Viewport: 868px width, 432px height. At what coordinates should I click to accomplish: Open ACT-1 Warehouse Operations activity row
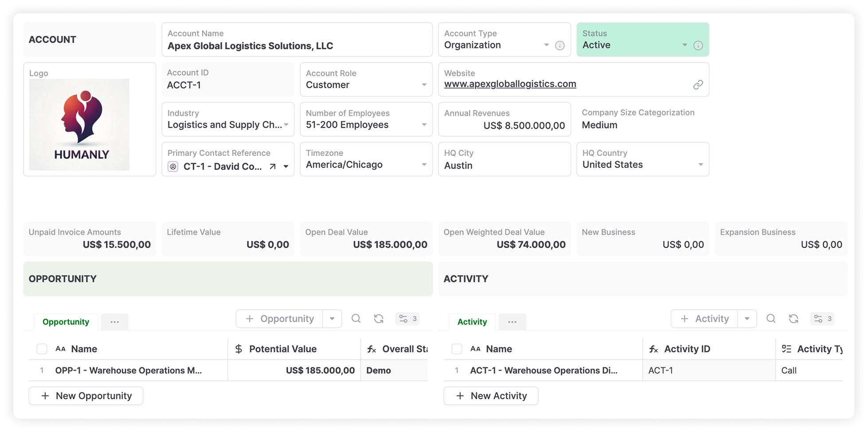pos(543,370)
